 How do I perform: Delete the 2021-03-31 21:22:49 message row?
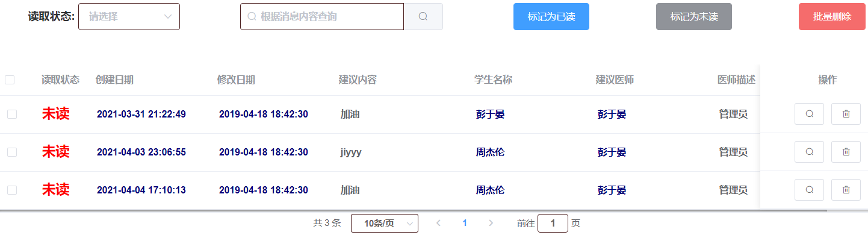[x=846, y=113]
